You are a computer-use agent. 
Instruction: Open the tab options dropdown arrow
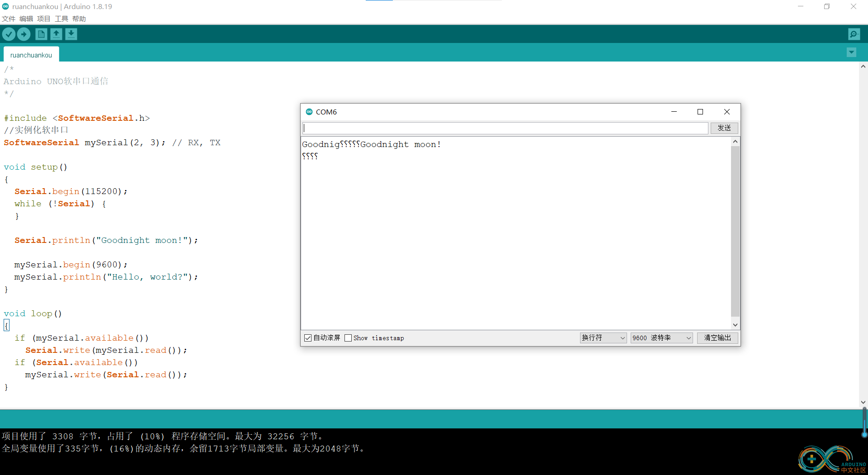[851, 52]
